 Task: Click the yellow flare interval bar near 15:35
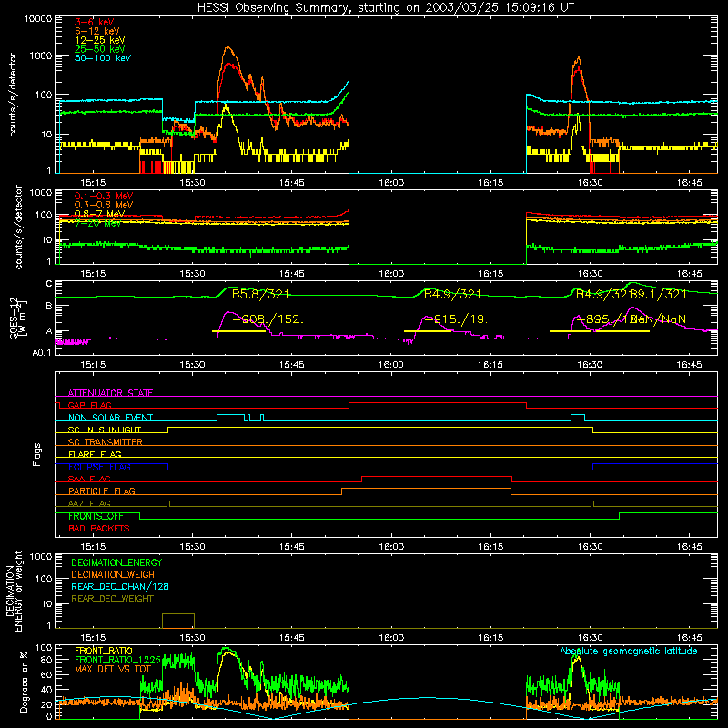238,331
